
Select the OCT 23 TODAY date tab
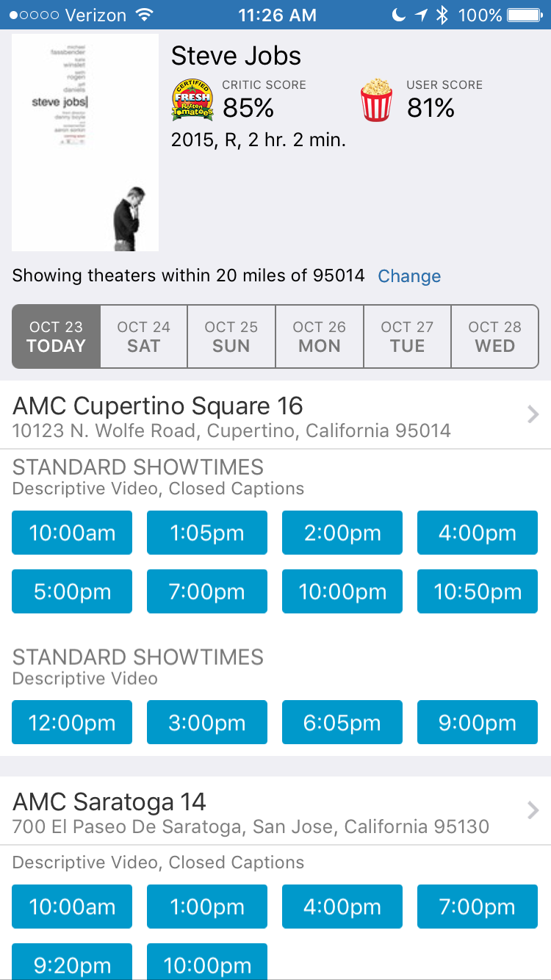click(x=56, y=336)
